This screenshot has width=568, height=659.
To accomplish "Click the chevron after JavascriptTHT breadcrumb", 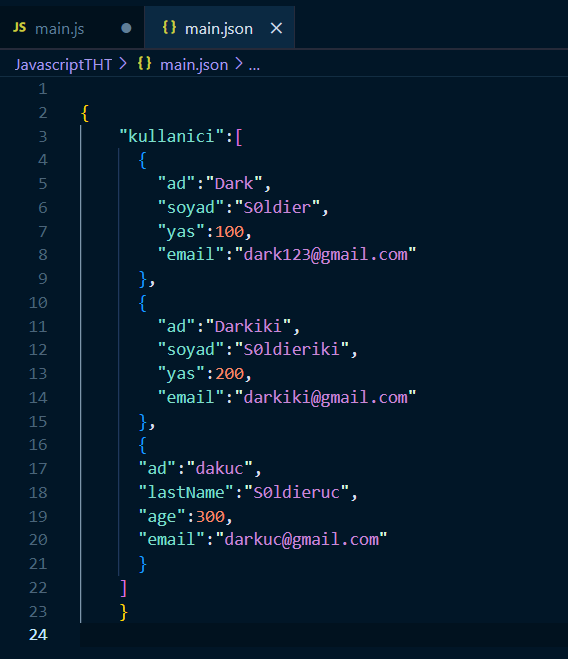I will click(123, 64).
